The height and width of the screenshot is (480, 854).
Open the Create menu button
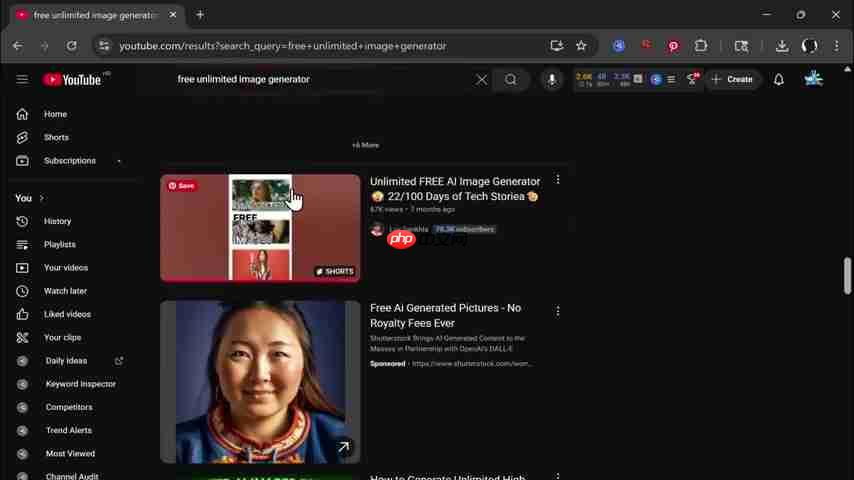[x=733, y=80]
